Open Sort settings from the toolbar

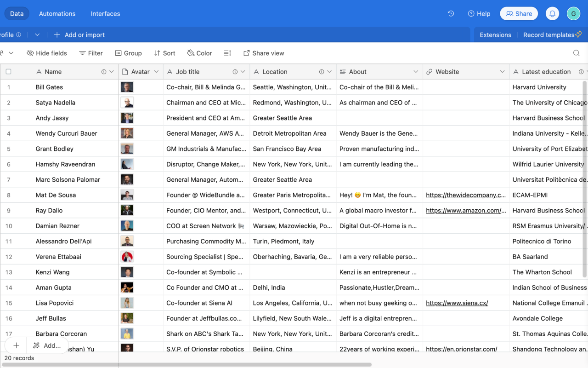(x=164, y=53)
